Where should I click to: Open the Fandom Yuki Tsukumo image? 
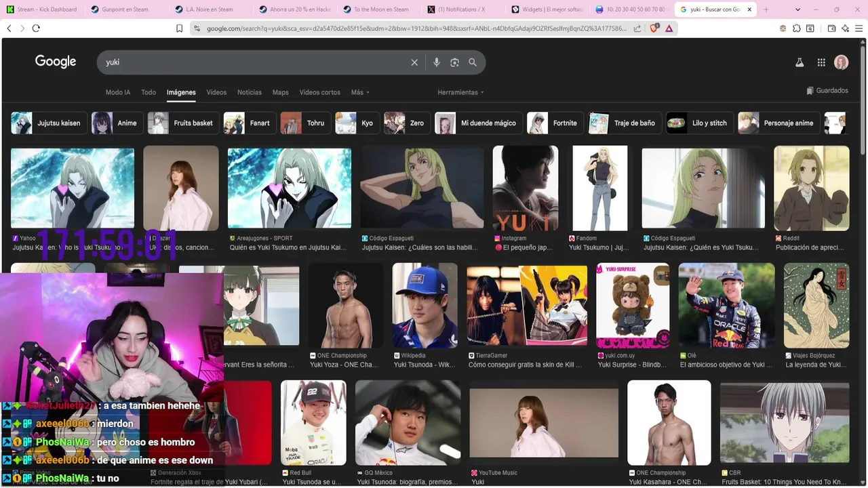[600, 188]
